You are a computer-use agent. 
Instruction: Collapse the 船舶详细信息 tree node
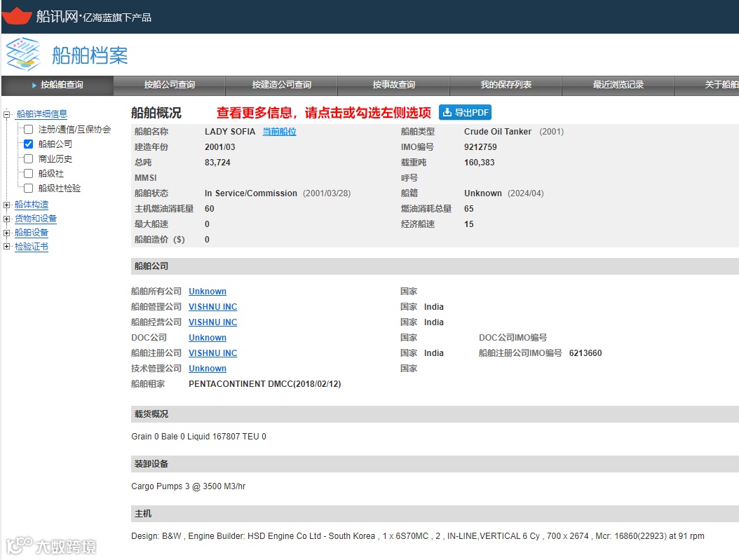[x=6, y=114]
